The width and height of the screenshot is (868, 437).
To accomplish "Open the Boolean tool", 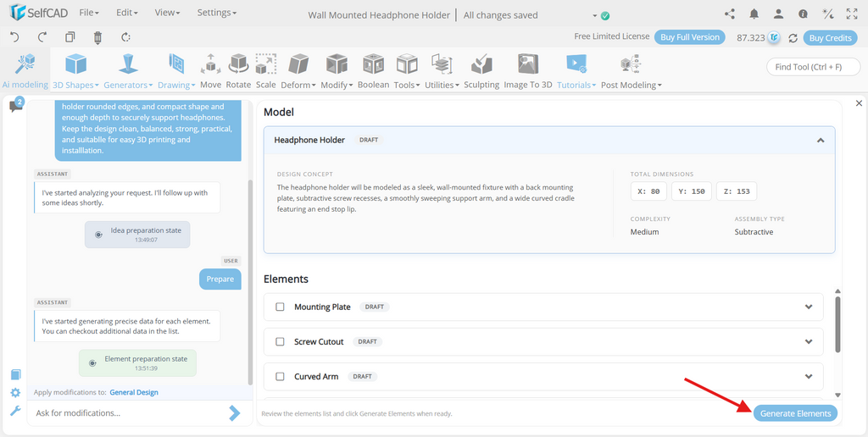I will pyautogui.click(x=373, y=71).
